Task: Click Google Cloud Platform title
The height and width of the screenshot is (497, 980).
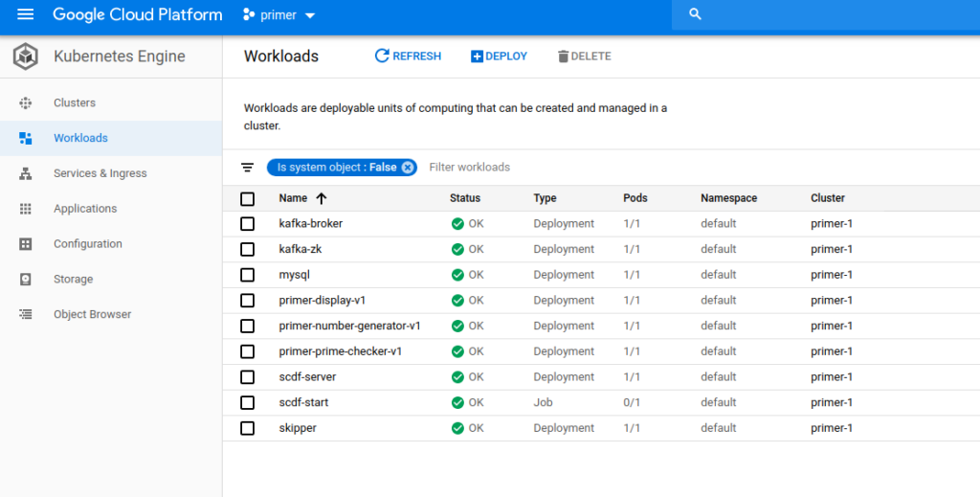Action: pyautogui.click(x=138, y=14)
